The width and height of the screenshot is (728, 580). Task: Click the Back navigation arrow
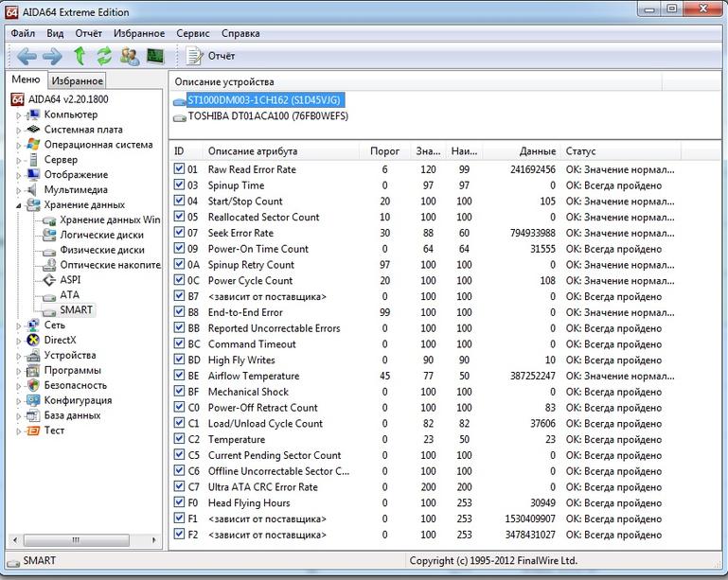pos(27,56)
